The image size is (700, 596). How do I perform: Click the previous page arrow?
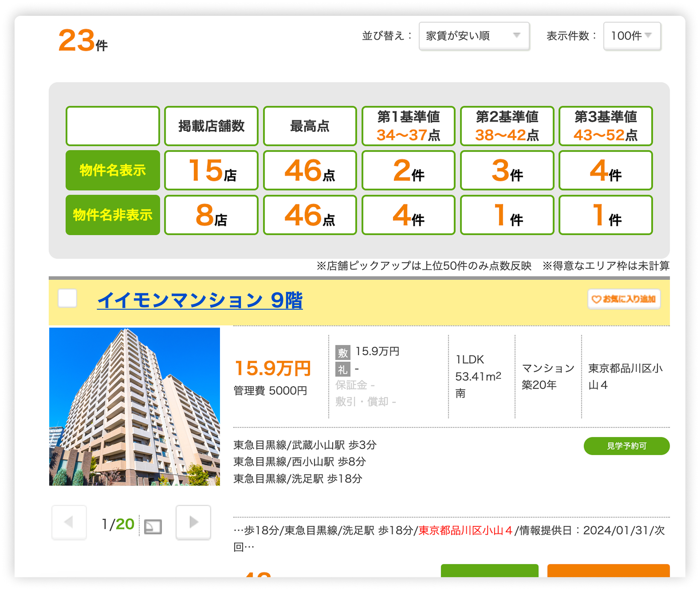tap(69, 522)
